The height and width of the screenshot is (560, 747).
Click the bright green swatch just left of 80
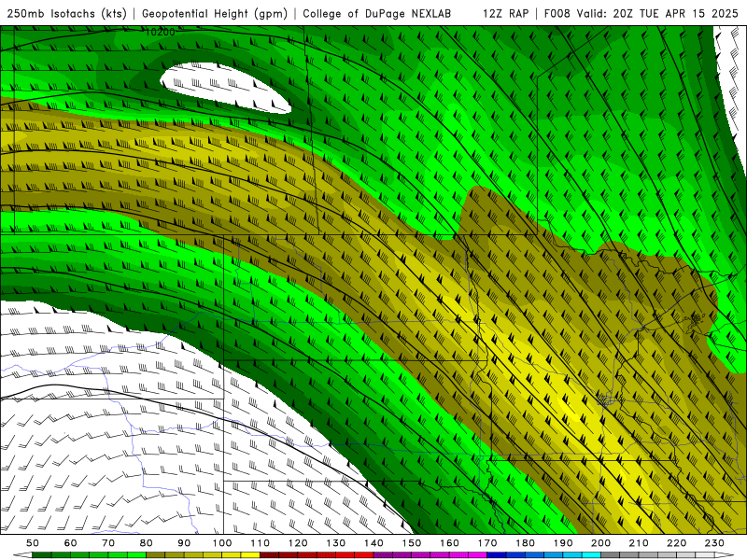click(x=136, y=554)
